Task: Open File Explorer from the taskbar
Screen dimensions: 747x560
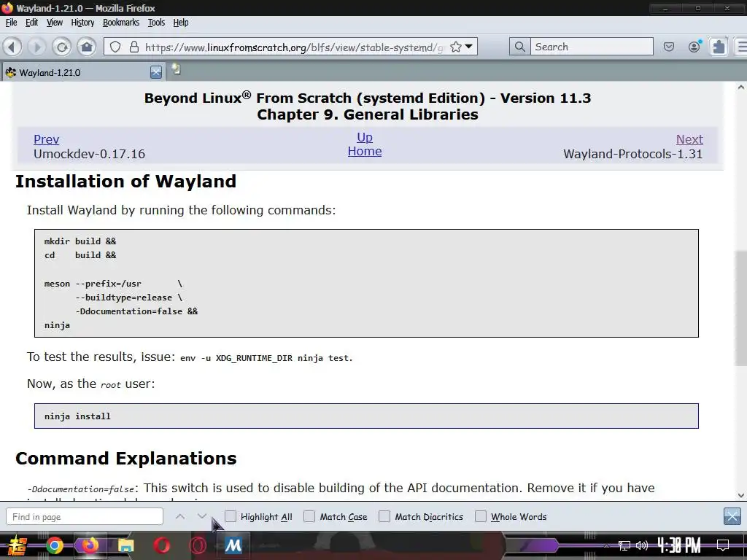Action: point(125,545)
